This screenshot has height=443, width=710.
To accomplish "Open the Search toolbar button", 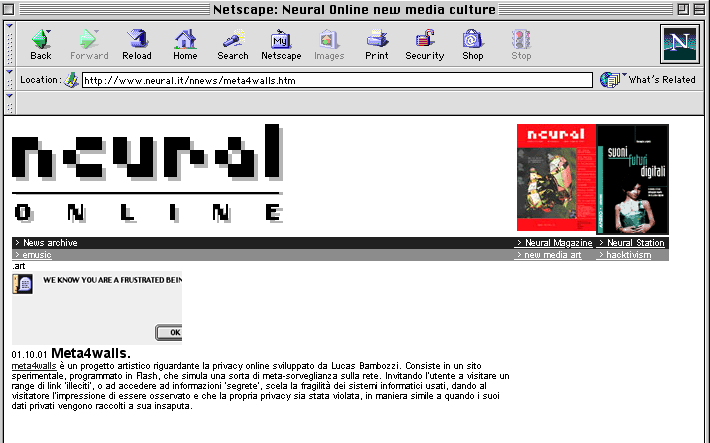I will [x=233, y=45].
